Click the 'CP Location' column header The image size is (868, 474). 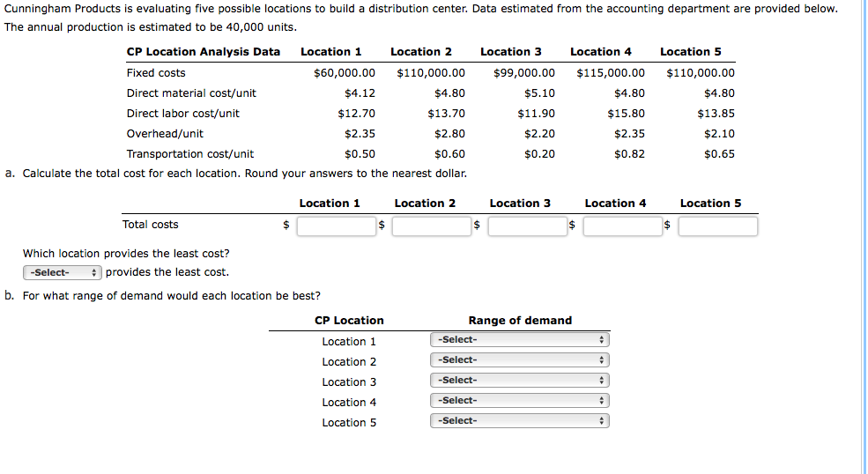coord(349,321)
